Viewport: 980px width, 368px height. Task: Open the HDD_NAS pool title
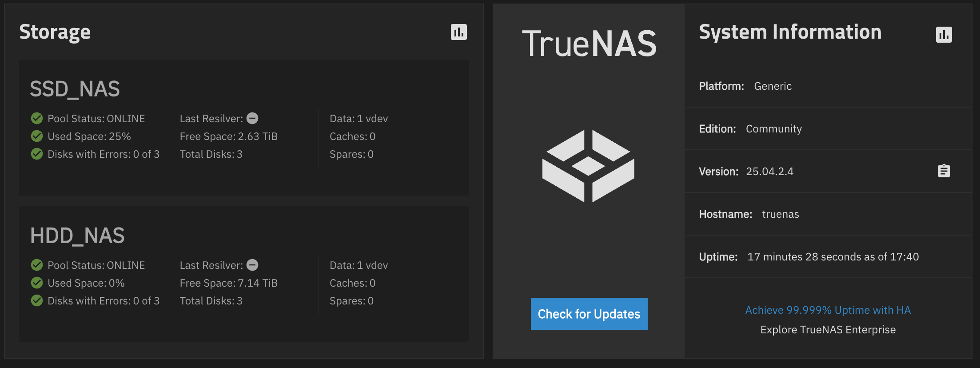pyautogui.click(x=77, y=236)
